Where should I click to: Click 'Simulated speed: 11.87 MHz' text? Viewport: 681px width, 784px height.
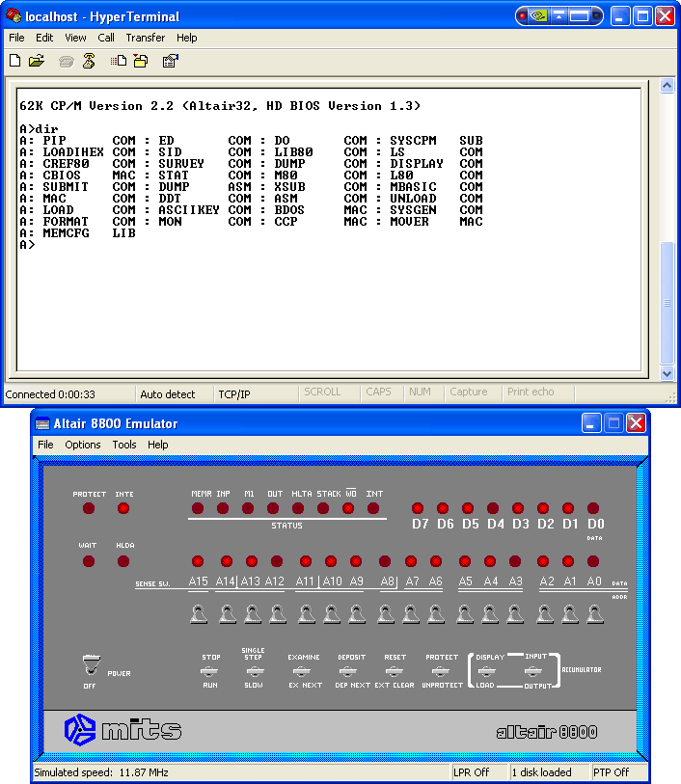[101, 772]
